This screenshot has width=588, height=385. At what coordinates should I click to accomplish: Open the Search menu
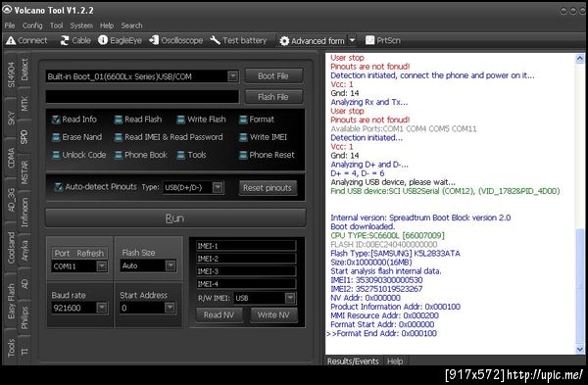tap(131, 25)
